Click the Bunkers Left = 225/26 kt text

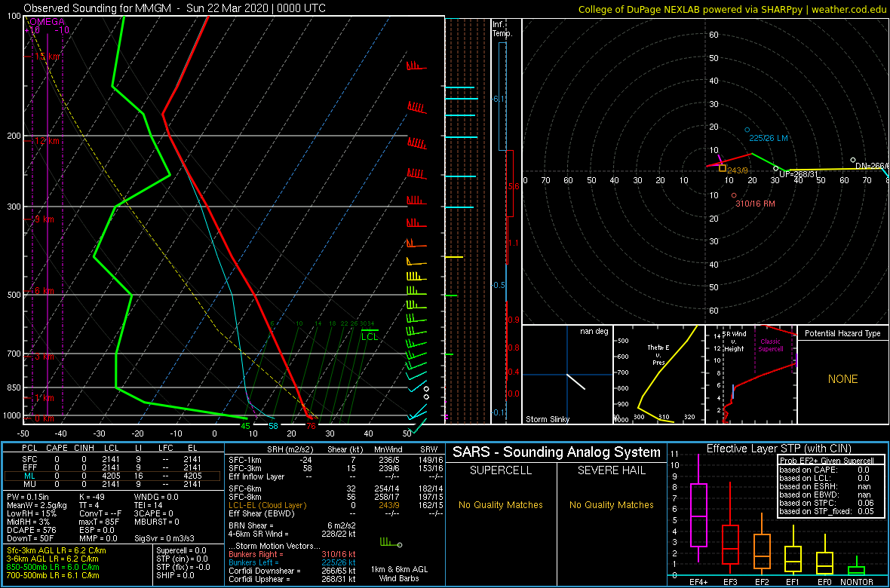click(x=293, y=563)
